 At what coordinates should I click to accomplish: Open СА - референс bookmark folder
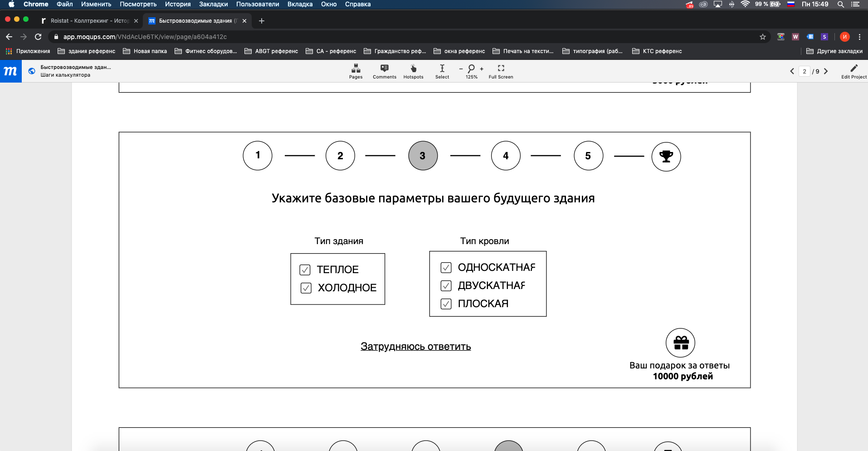(x=331, y=51)
